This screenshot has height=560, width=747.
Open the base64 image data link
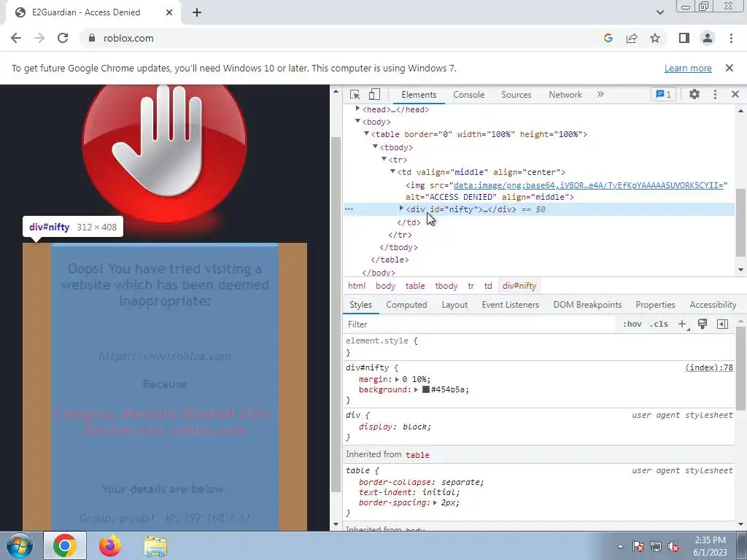589,184
